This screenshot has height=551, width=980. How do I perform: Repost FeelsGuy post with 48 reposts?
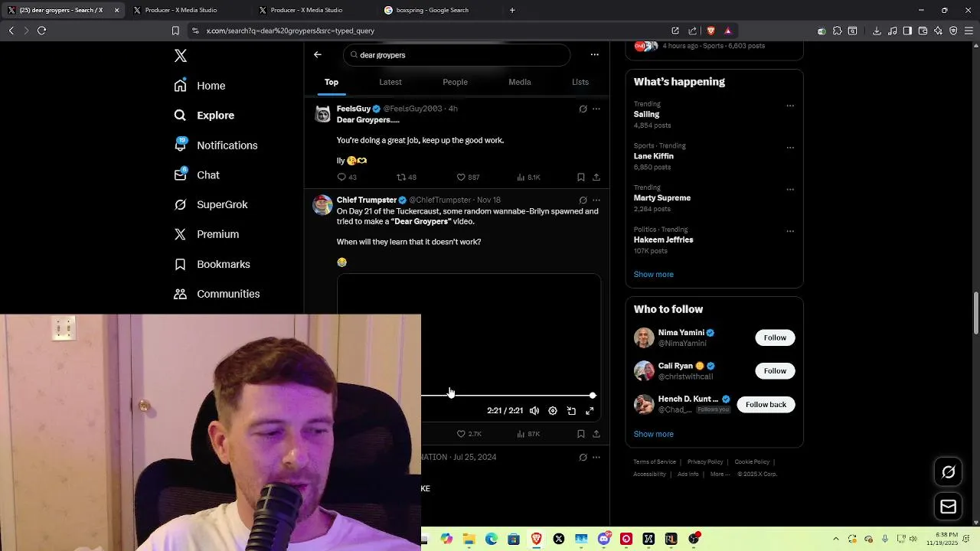pos(407,177)
